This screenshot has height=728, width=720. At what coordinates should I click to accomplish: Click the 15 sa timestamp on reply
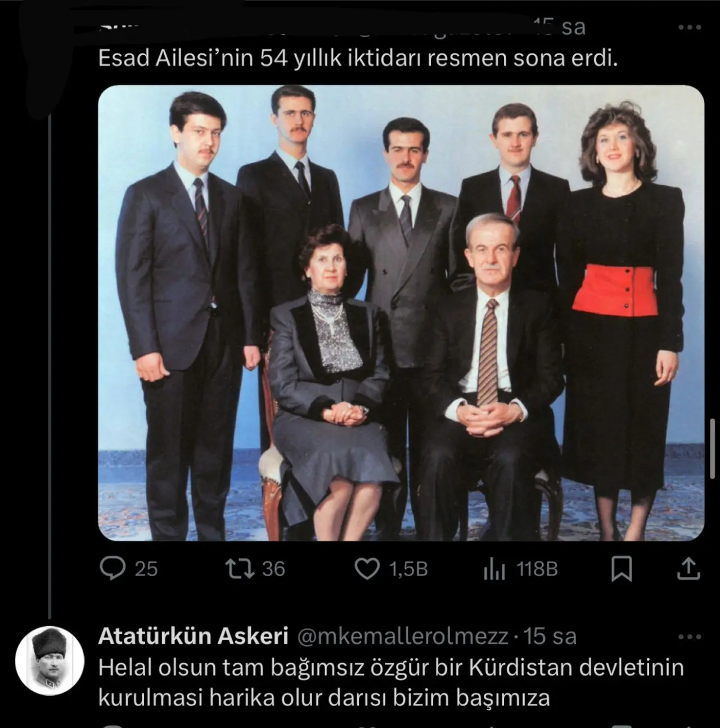[x=550, y=636]
